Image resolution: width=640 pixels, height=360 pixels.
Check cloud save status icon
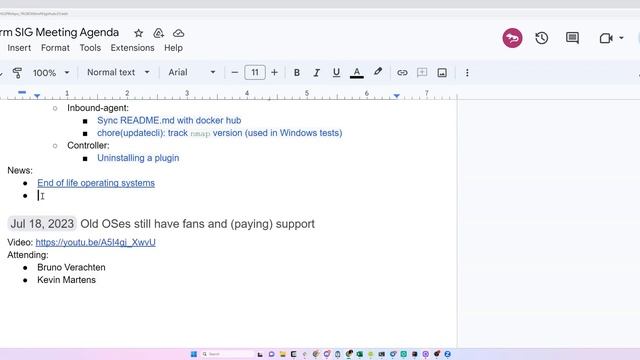pyautogui.click(x=178, y=33)
